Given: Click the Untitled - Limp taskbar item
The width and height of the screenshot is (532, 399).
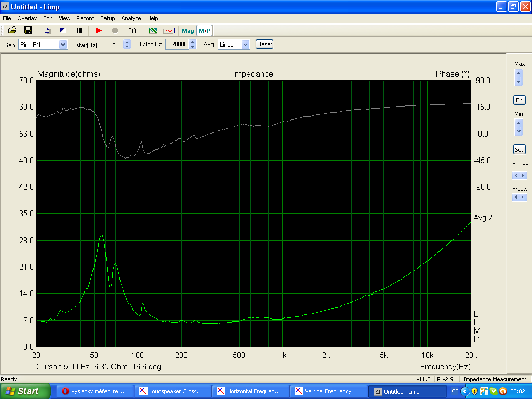Looking at the screenshot, I should [407, 392].
